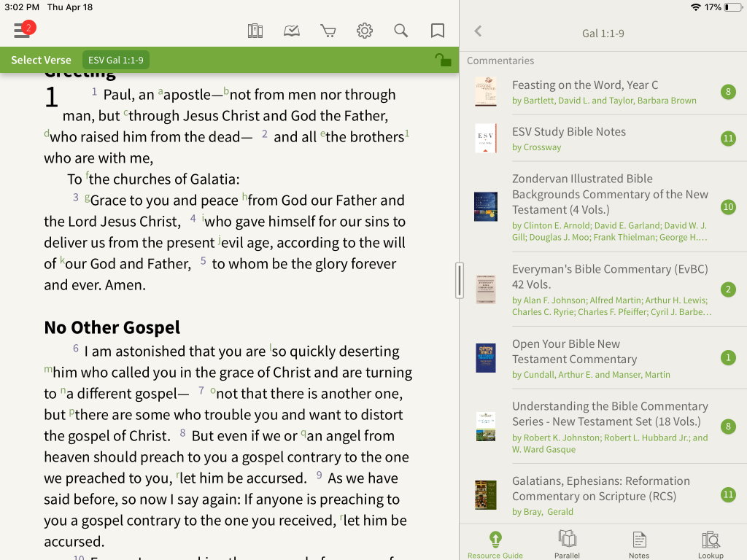This screenshot has width=747, height=560.
Task: Open the library bookshelf icon
Action: pos(255,31)
